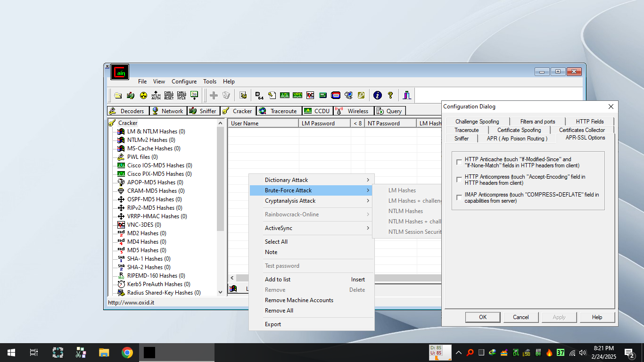Screen dimensions: 644x362
Task: Click the Cisco VPN client decoder icon
Action: pyautogui.click(x=297, y=95)
